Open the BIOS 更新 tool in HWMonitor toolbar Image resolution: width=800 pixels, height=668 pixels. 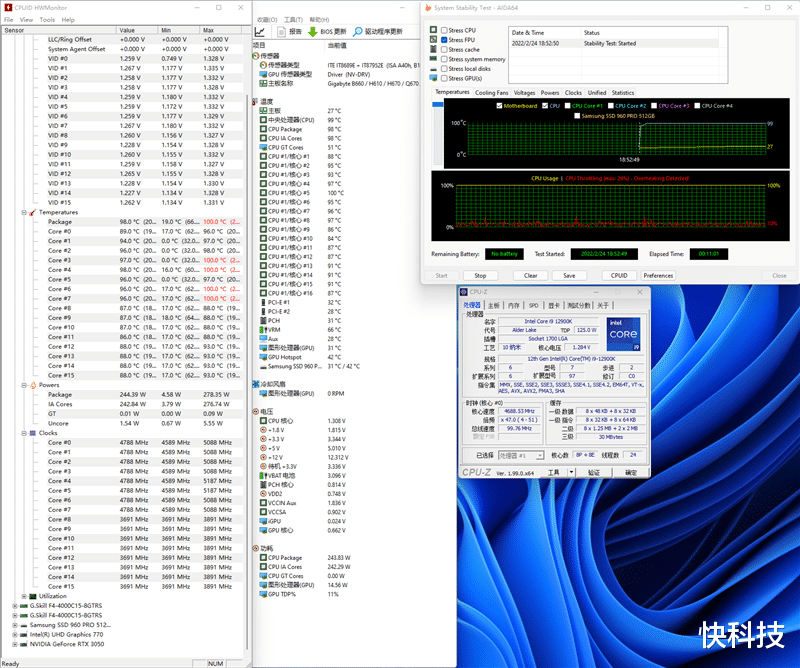click(x=333, y=32)
